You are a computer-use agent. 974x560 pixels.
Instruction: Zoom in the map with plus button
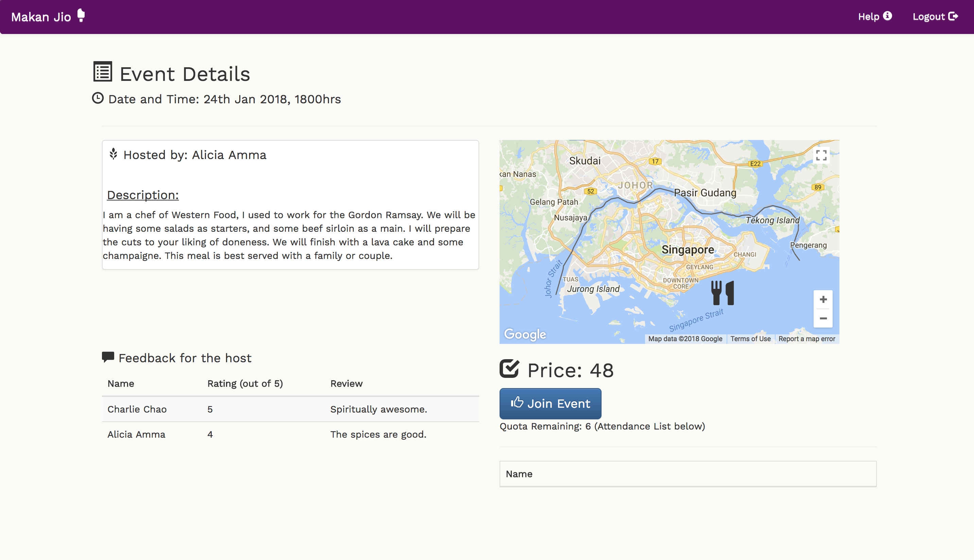823,300
